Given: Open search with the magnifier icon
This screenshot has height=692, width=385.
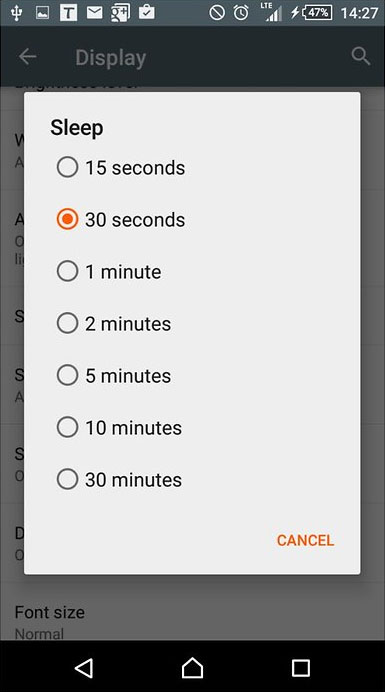Looking at the screenshot, I should [360, 56].
